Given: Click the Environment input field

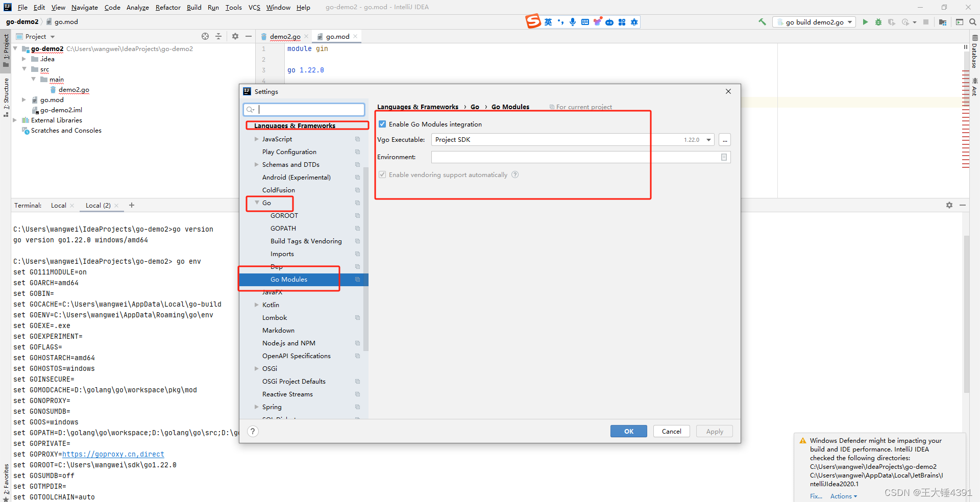Looking at the screenshot, I should click(x=581, y=157).
